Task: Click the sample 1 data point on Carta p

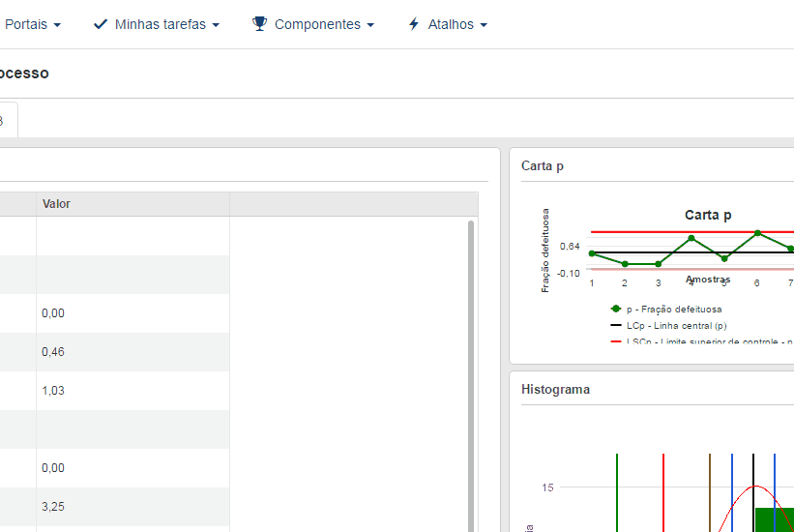Action: pos(592,253)
